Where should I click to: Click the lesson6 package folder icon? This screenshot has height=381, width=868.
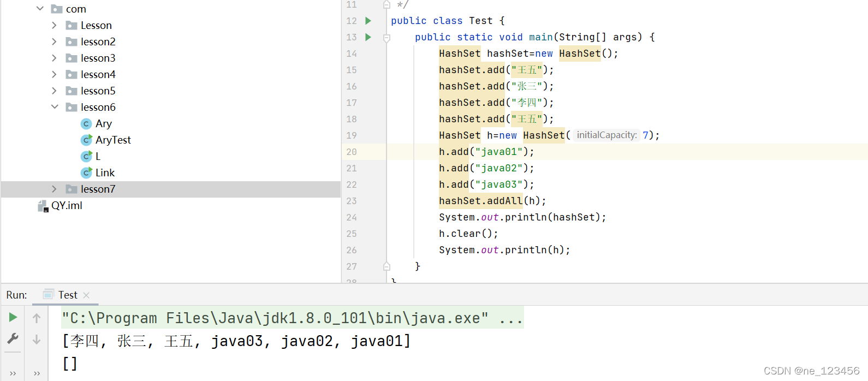72,107
